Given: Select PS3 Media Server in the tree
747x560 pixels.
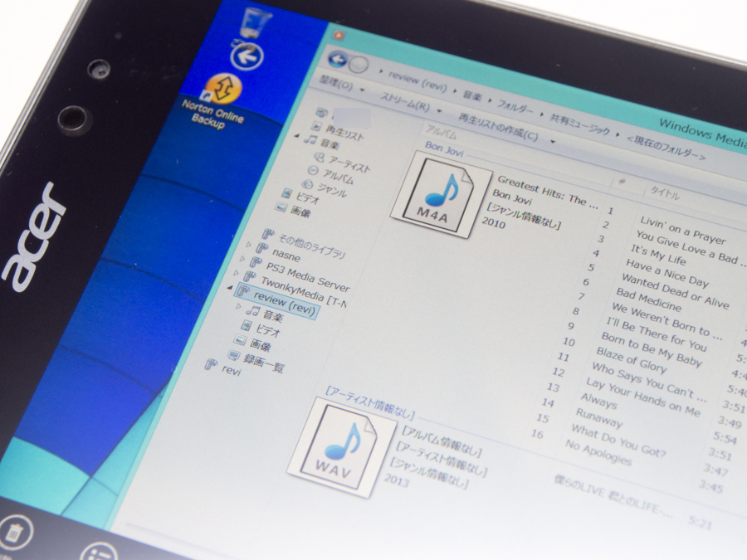Looking at the screenshot, I should [308, 276].
